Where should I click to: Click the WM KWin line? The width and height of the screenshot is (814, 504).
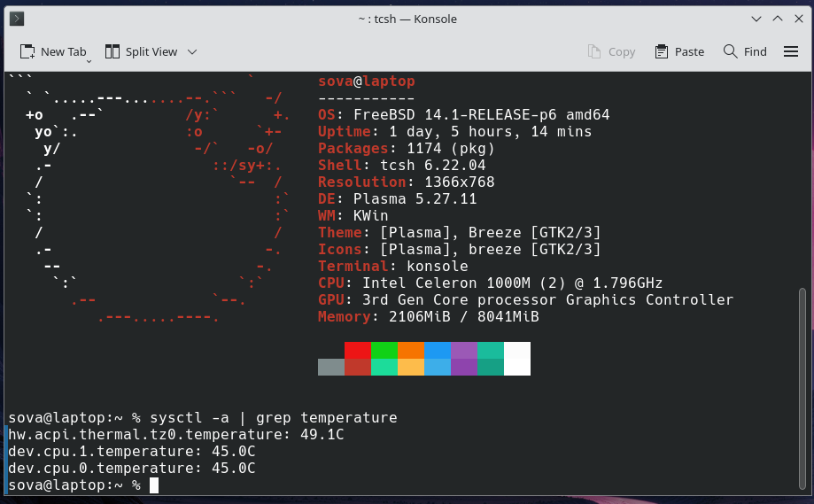click(x=353, y=215)
